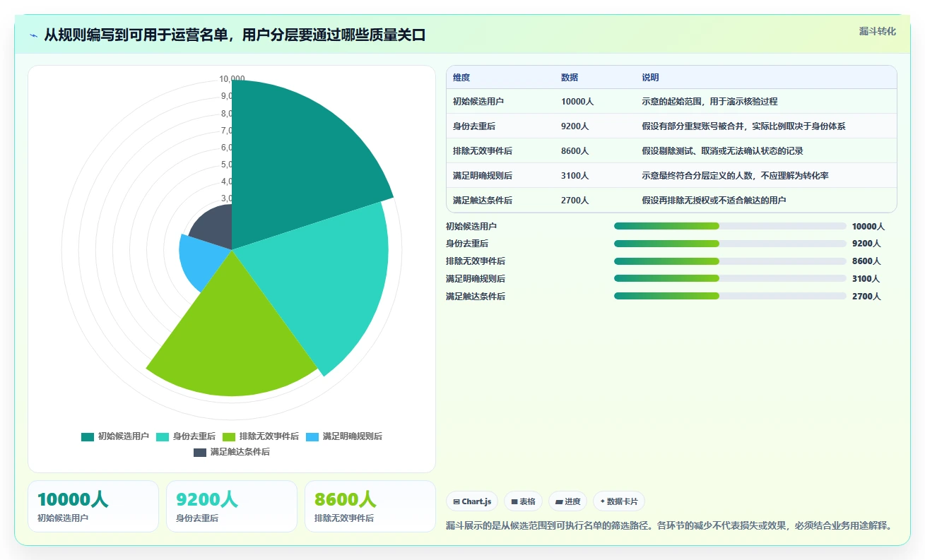Viewport: 925px width, 560px height.
Task: Click the 初始候选用户 progress bar
Action: (x=730, y=226)
